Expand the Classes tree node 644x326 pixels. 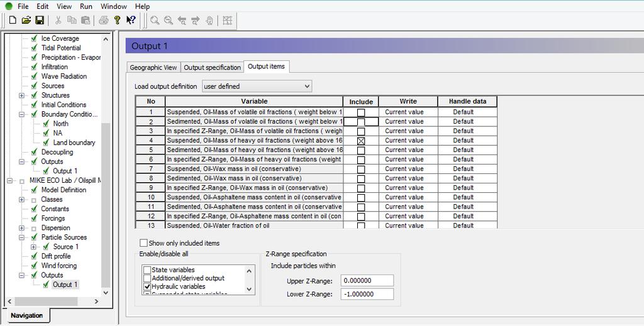[22, 199]
